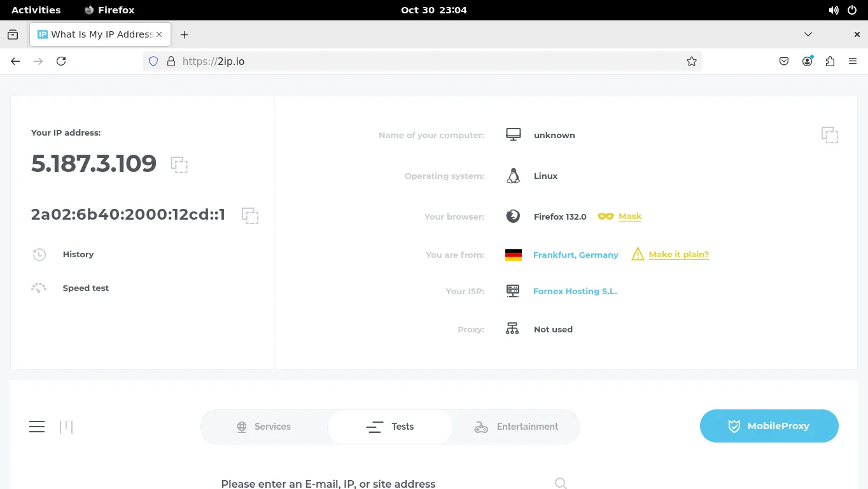This screenshot has width=868, height=489.
Task: Open the Frankfurt, Germany link
Action: (576, 255)
